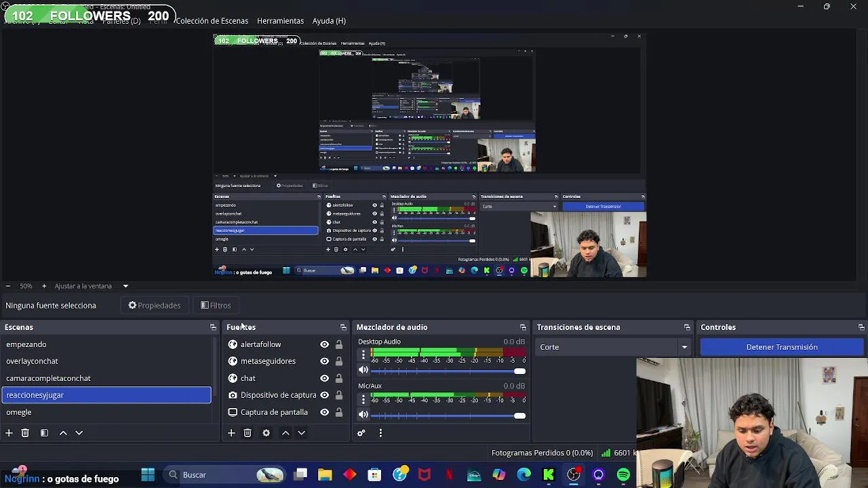The width and height of the screenshot is (868, 488).
Task: Open source properties gear icon
Action: tap(266, 433)
